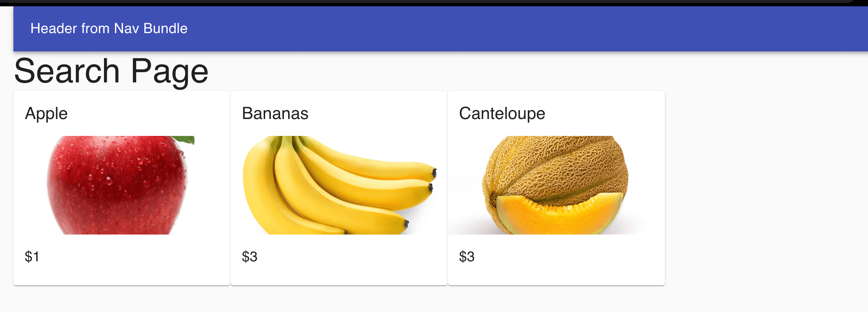Viewport: 868px width, 312px height.
Task: Click the word Header in navigation bar
Action: [54, 29]
